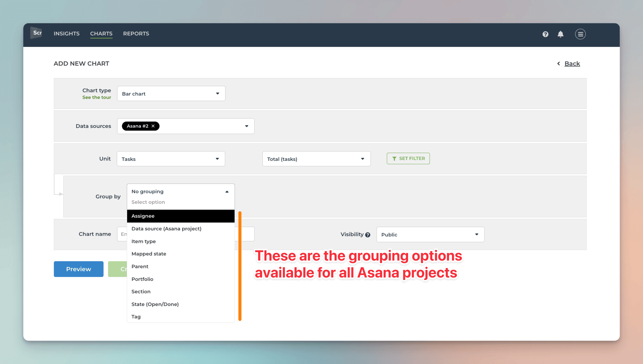The height and width of the screenshot is (364, 643).
Task: Open the Unit Tasks dropdown
Action: pos(171,159)
